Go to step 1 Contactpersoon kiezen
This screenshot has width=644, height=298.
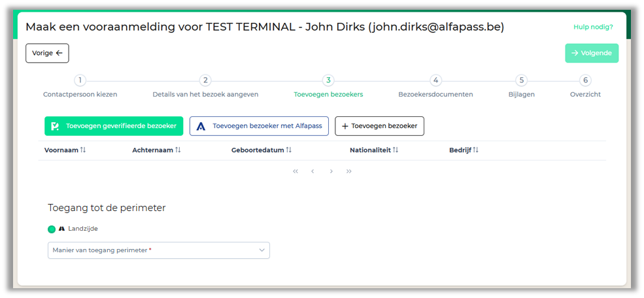[80, 80]
